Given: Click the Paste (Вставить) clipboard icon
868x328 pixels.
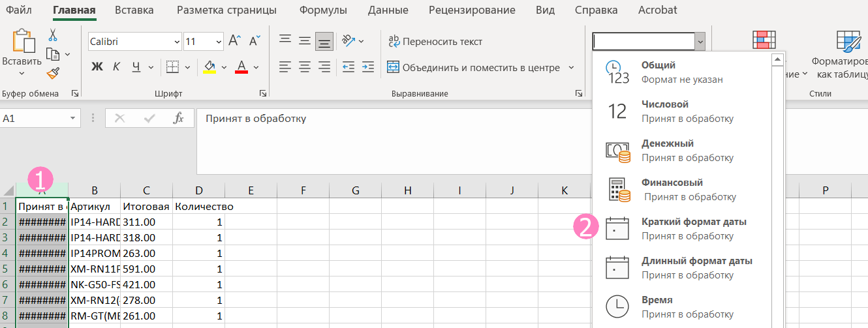Looking at the screenshot, I should point(23,40).
